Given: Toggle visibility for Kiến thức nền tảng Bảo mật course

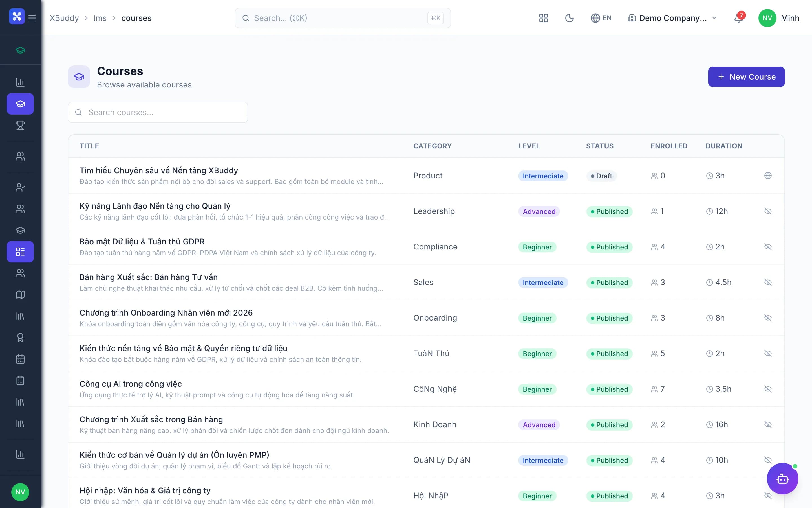Looking at the screenshot, I should (768, 354).
